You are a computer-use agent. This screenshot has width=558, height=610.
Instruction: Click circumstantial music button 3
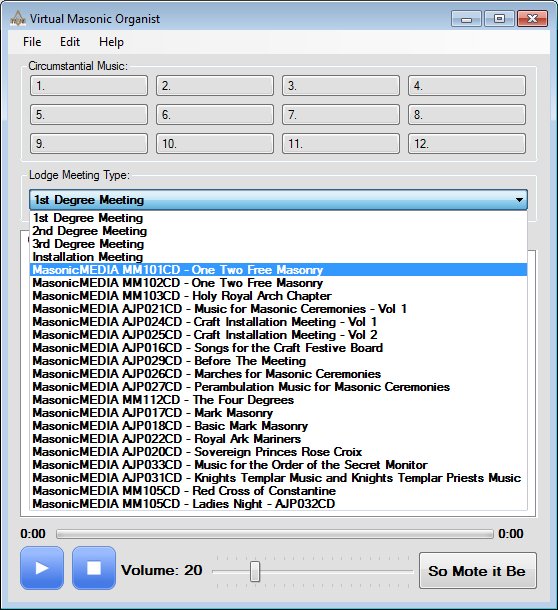pyautogui.click(x=341, y=86)
